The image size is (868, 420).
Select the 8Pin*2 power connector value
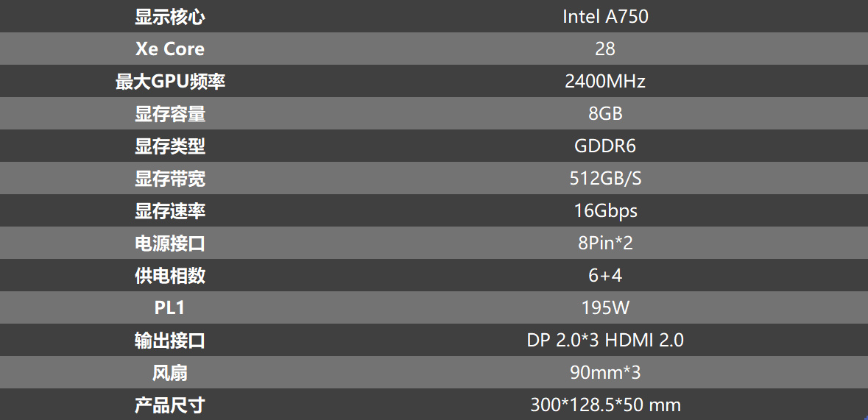605,243
